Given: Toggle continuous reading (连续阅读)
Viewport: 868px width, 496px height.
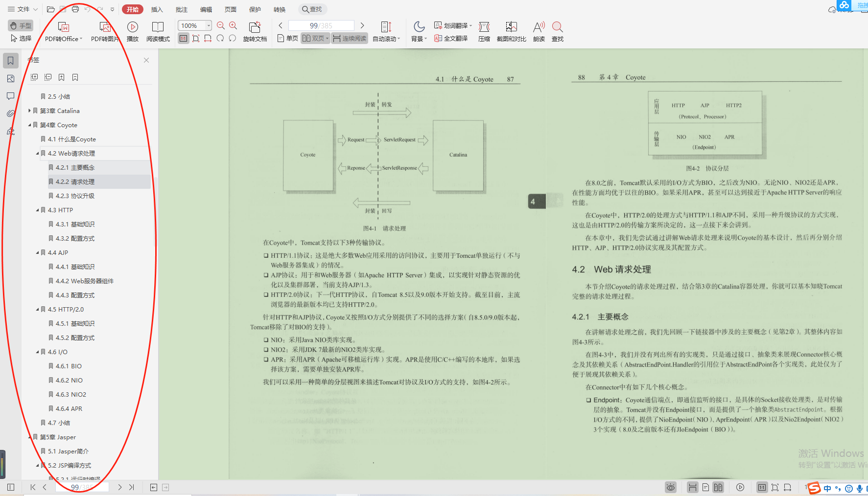Looking at the screenshot, I should (x=350, y=38).
